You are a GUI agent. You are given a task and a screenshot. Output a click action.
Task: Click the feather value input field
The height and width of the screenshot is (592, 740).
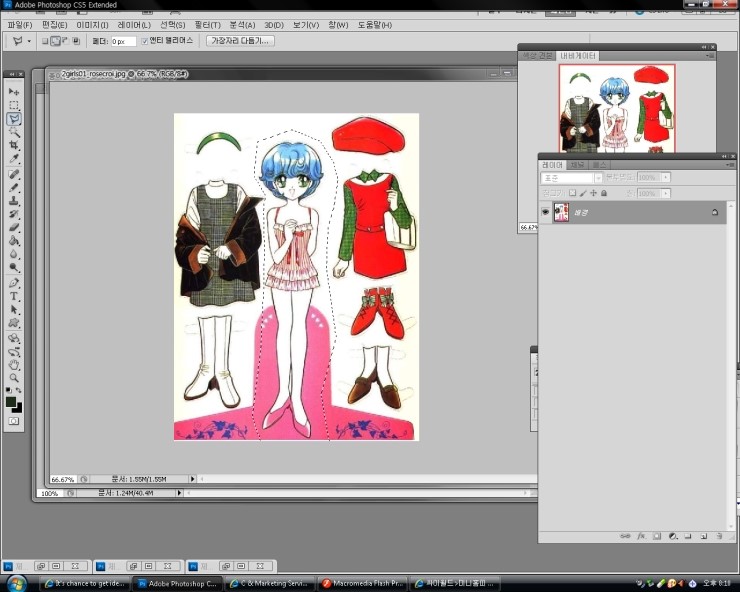click(124, 42)
